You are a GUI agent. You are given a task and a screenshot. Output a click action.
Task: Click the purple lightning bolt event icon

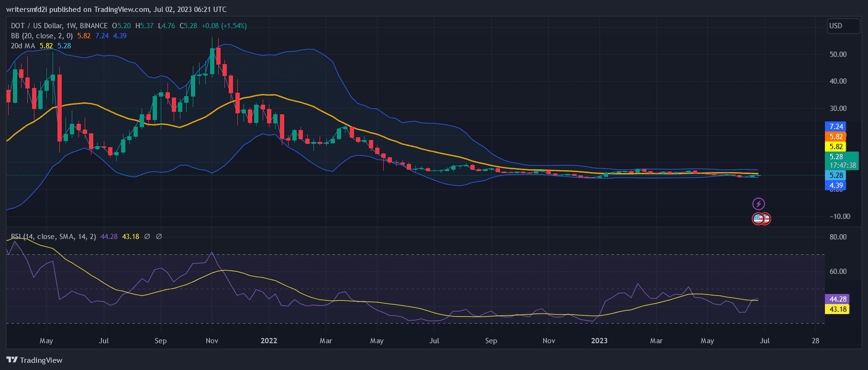click(x=758, y=204)
